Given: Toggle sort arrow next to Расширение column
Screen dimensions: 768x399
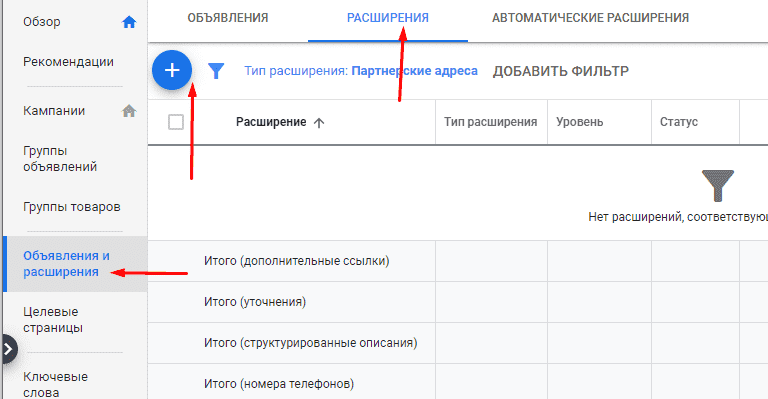Looking at the screenshot, I should pyautogui.click(x=319, y=122).
